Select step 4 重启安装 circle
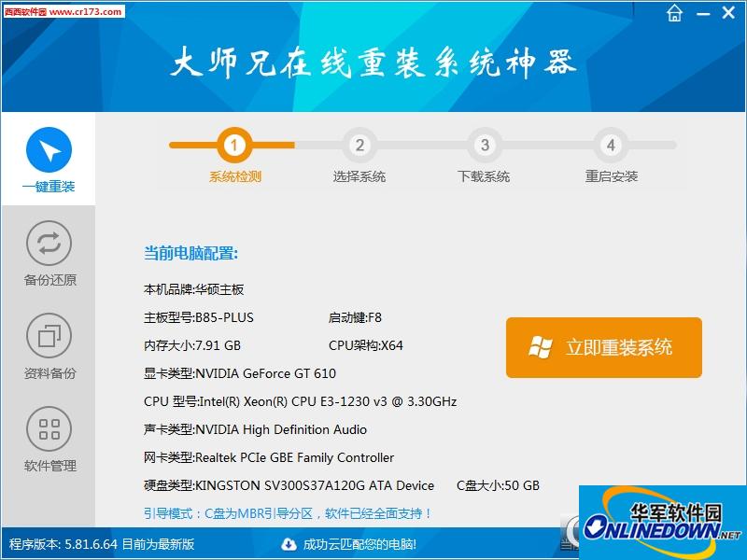The width and height of the screenshot is (747, 560). pyautogui.click(x=611, y=145)
